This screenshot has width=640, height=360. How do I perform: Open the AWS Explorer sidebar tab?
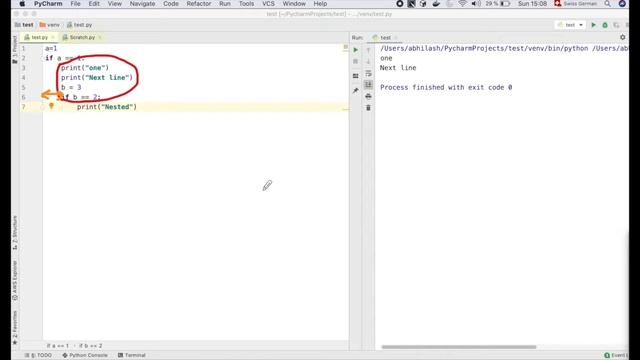(x=15, y=280)
